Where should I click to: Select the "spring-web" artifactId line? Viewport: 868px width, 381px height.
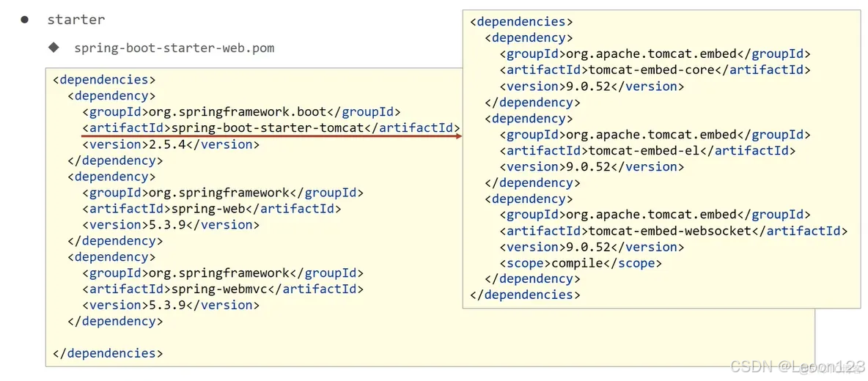click(x=212, y=209)
